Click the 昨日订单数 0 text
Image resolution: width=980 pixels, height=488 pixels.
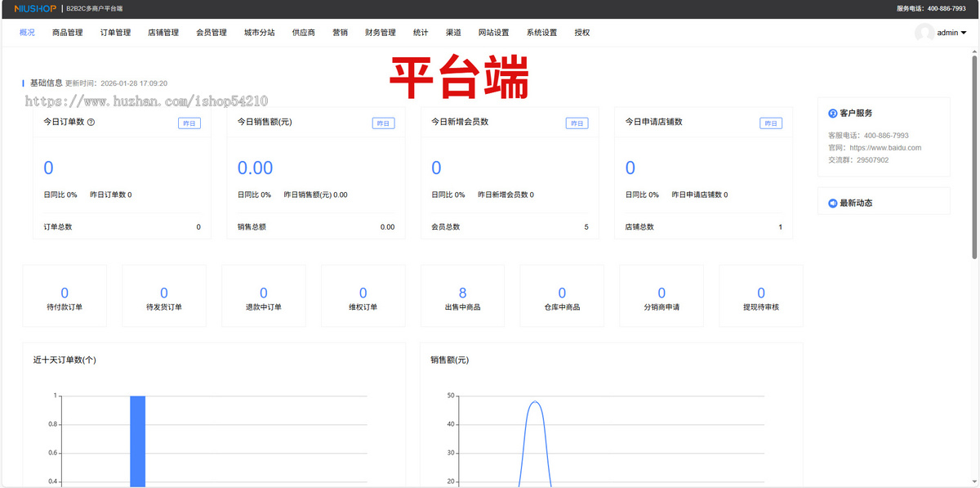point(109,195)
